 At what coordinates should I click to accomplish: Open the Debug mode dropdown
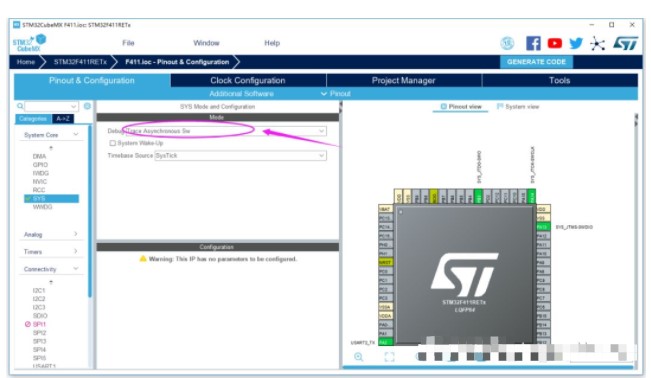[x=226, y=131]
